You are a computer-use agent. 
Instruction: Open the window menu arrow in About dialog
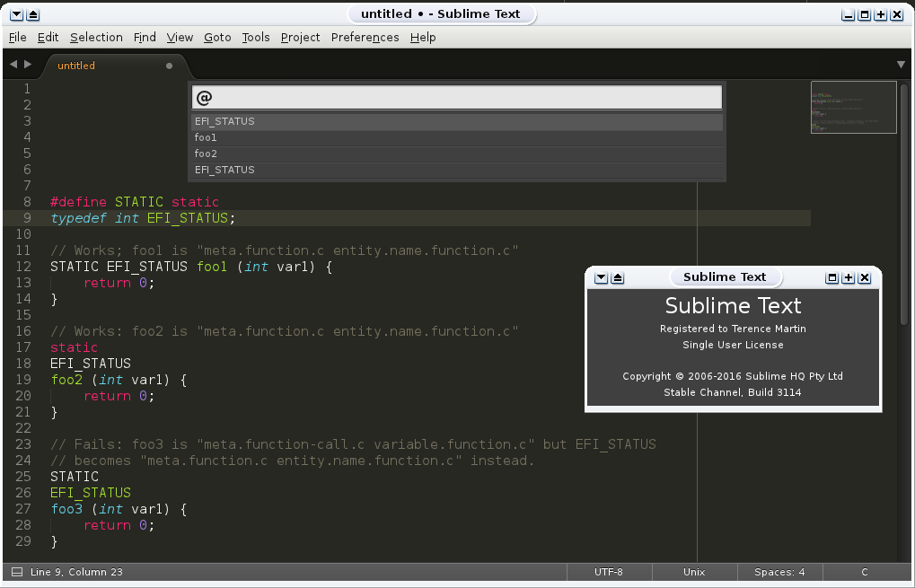tap(601, 277)
